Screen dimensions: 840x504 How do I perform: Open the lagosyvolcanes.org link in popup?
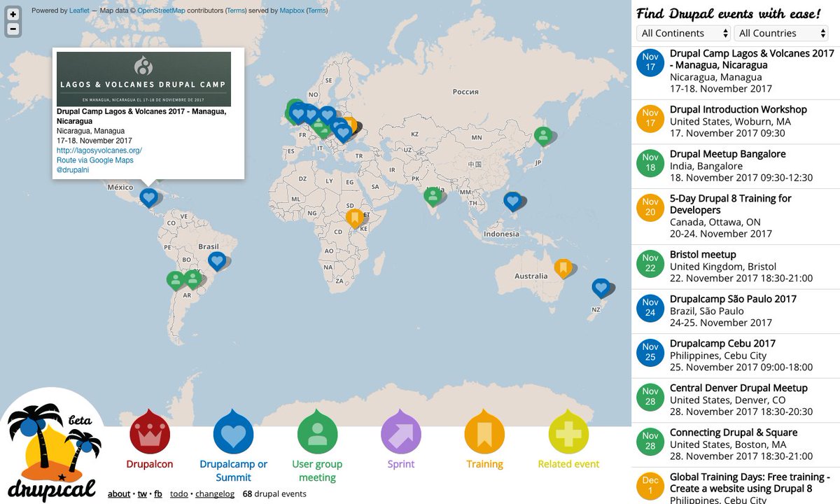coord(99,150)
